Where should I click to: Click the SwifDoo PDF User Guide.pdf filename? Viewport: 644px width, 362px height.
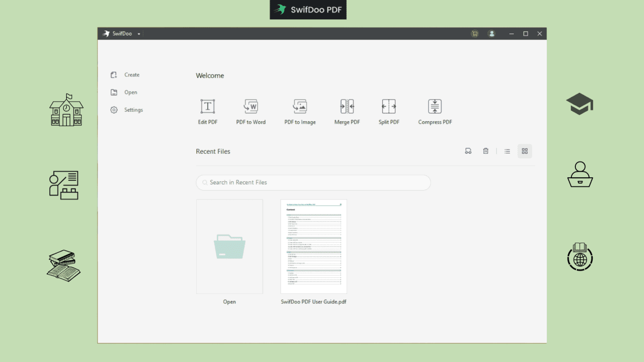(x=314, y=302)
